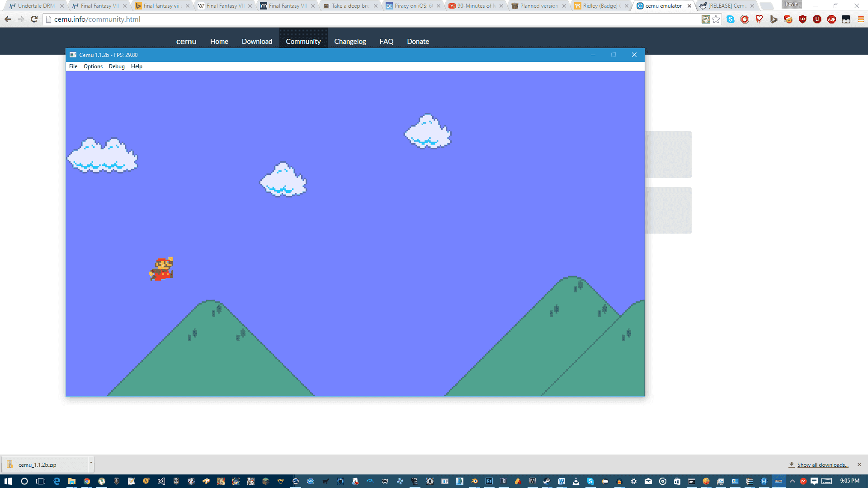868x488 pixels.
Task: Bookmark this page with the star icon
Action: pos(716,19)
